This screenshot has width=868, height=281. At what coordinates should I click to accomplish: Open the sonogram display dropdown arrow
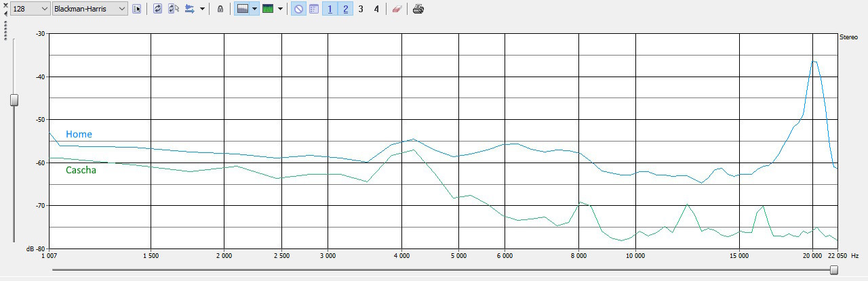click(x=280, y=9)
